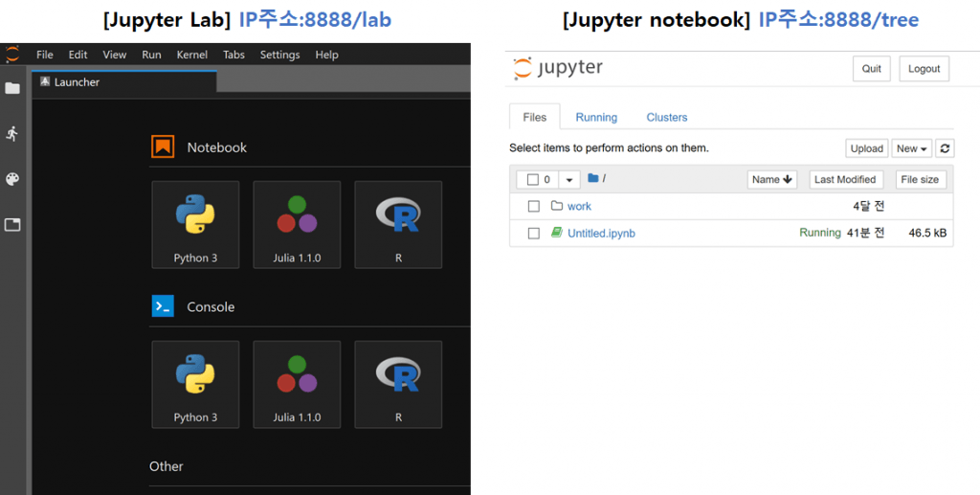980x495 pixels.
Task: Click the Other section heading in Launcher
Action: pyautogui.click(x=167, y=466)
